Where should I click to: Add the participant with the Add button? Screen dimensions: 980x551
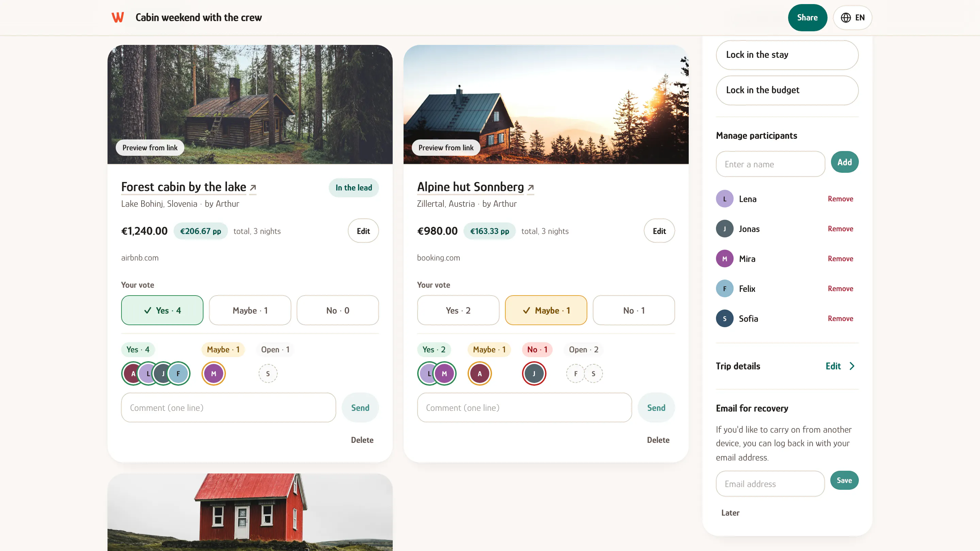click(845, 162)
